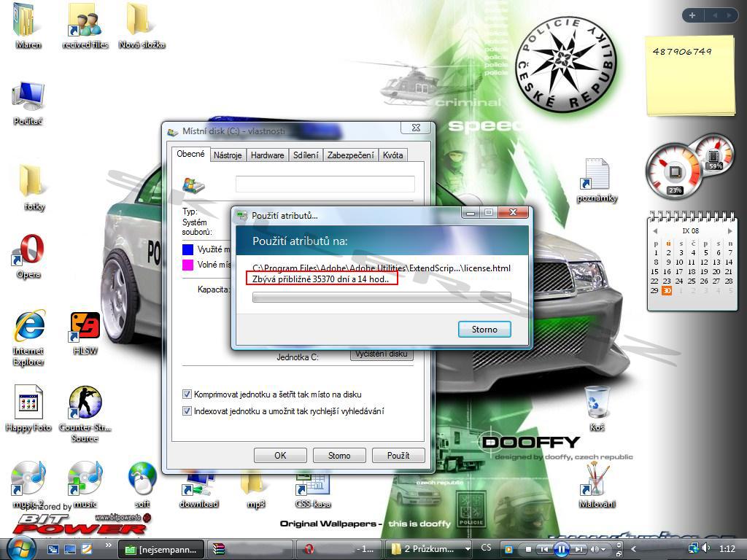Screen dimensions: 747x560
Task: Click the Show desktop quick launch icon
Action: pos(70,549)
